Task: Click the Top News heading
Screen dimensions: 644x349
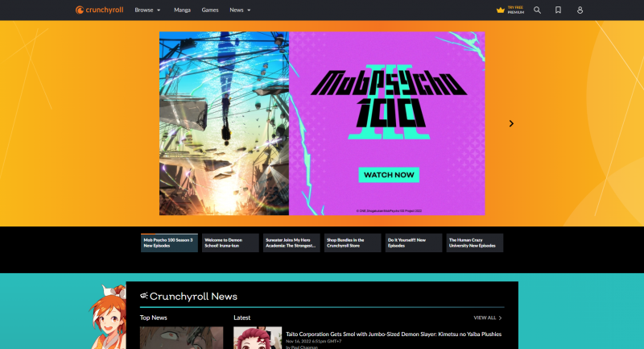Action: [x=153, y=318]
